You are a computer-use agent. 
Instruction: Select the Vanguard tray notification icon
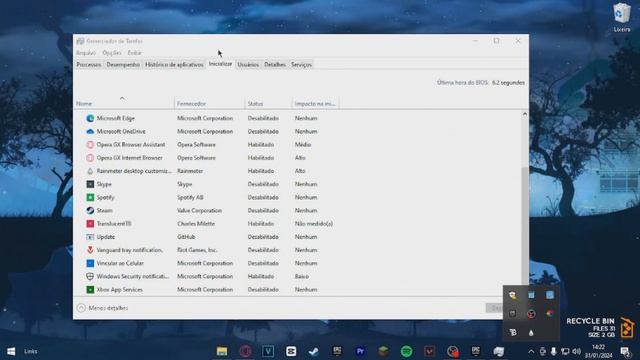(x=90, y=250)
